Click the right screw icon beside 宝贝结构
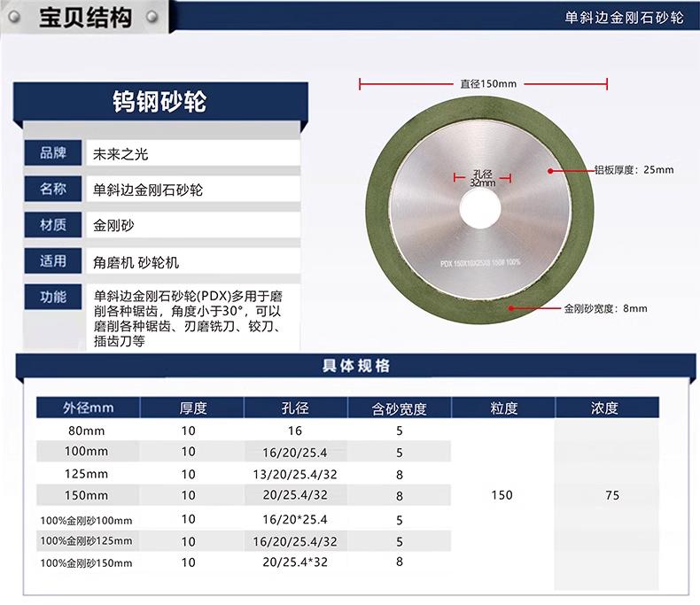Viewport: 700px width, 605px height. pyautogui.click(x=153, y=17)
